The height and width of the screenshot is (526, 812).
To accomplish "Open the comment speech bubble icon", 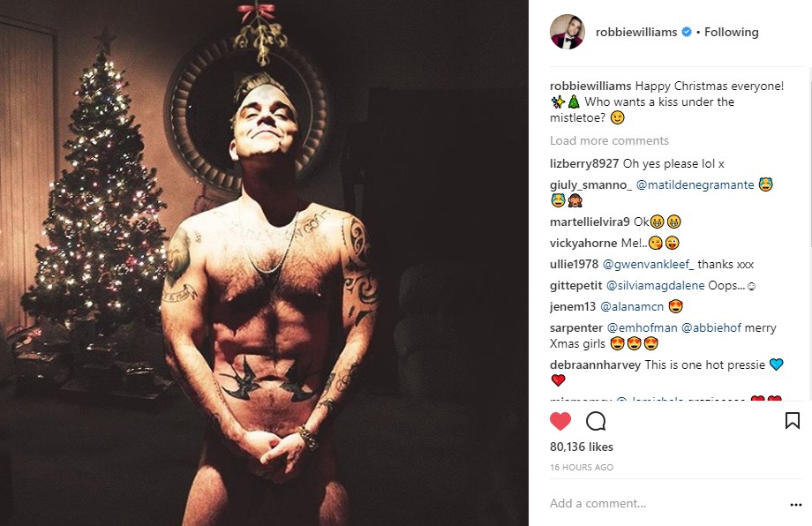I will point(596,422).
